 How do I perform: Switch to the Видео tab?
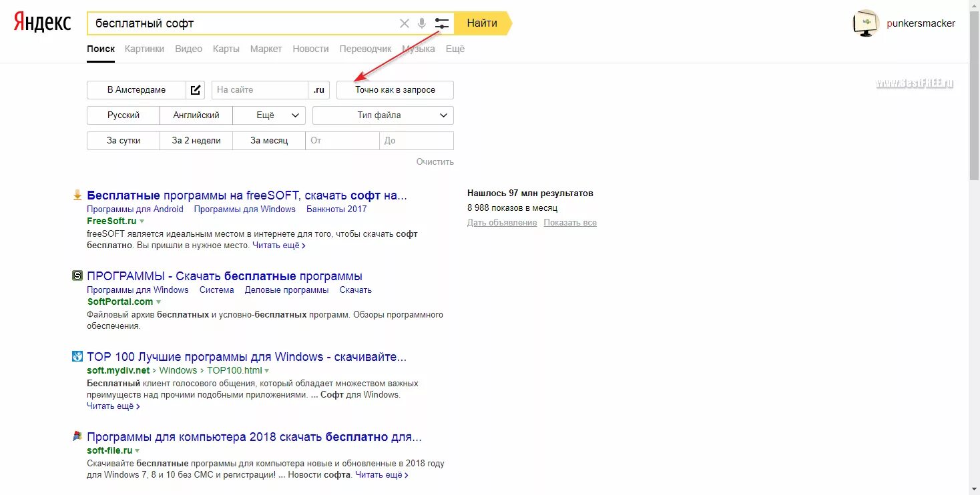coord(189,49)
